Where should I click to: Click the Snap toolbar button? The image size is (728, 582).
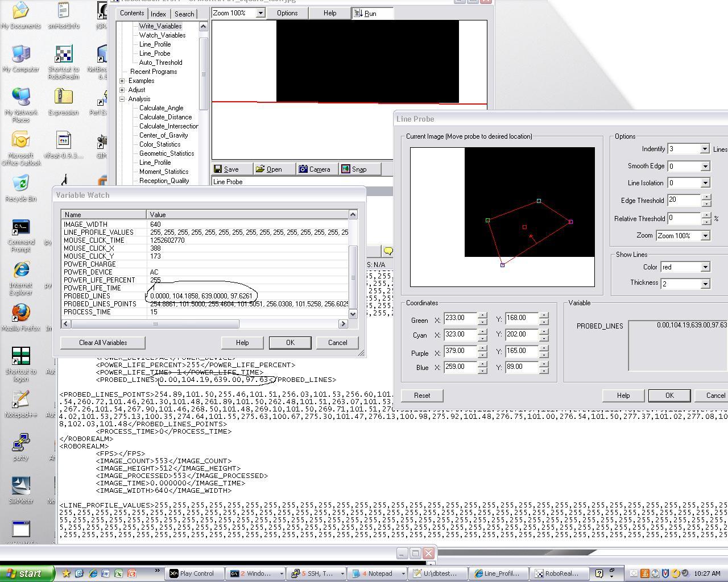(x=354, y=169)
